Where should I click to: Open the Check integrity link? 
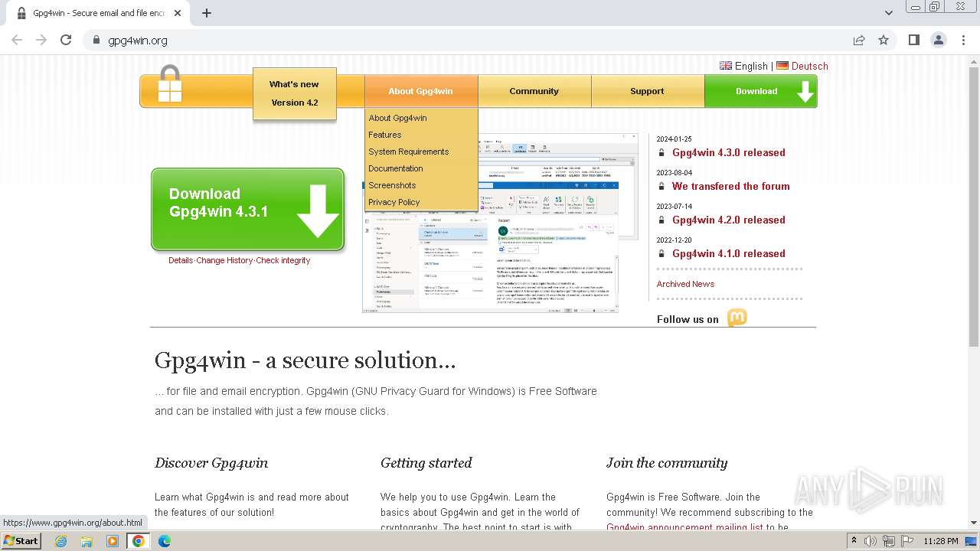pos(283,260)
